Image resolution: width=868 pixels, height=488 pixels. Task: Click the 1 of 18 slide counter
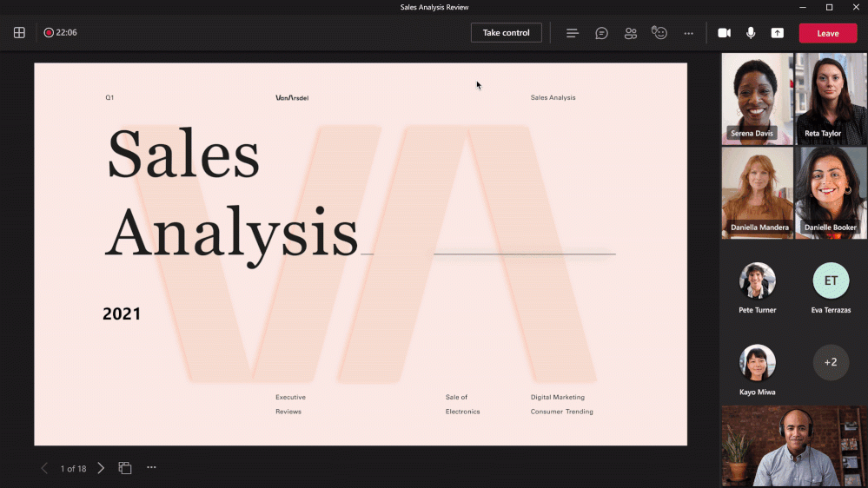(x=73, y=469)
